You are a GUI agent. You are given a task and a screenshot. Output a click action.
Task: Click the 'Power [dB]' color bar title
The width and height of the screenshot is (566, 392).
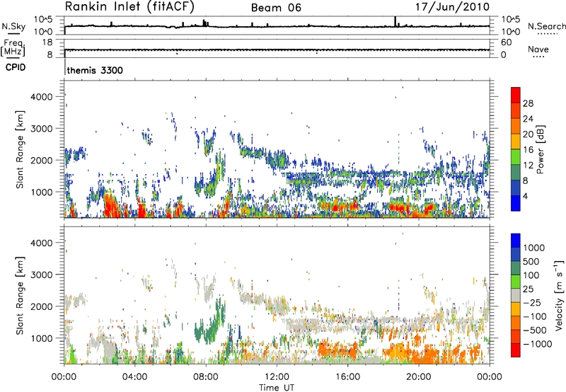[x=541, y=149]
